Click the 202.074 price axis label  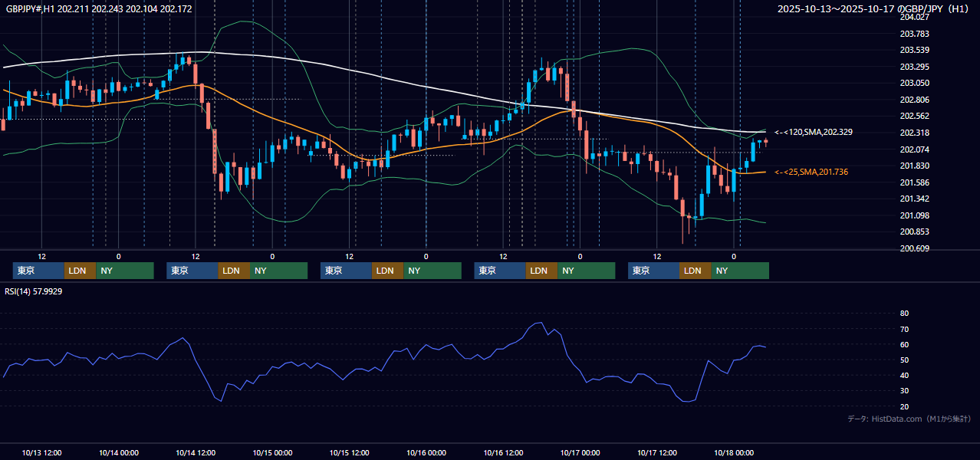(x=914, y=149)
